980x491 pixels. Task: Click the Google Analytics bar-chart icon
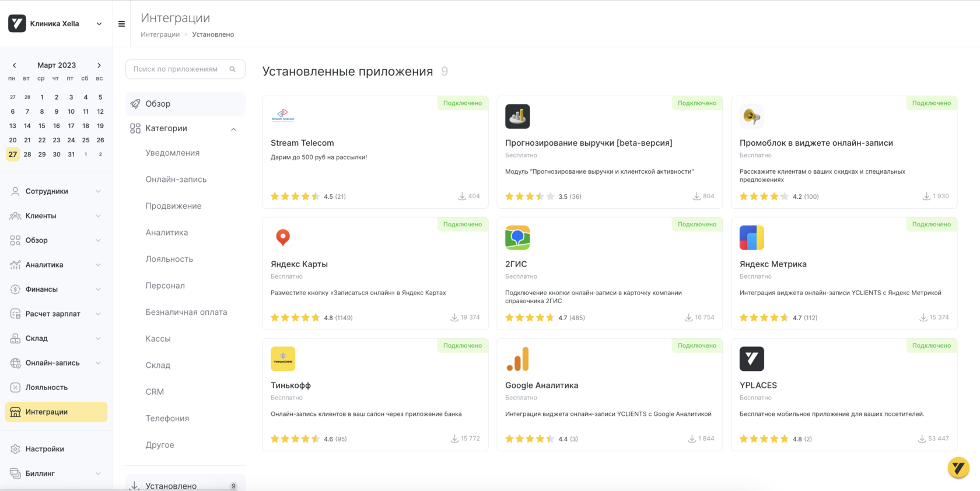pyautogui.click(x=517, y=359)
